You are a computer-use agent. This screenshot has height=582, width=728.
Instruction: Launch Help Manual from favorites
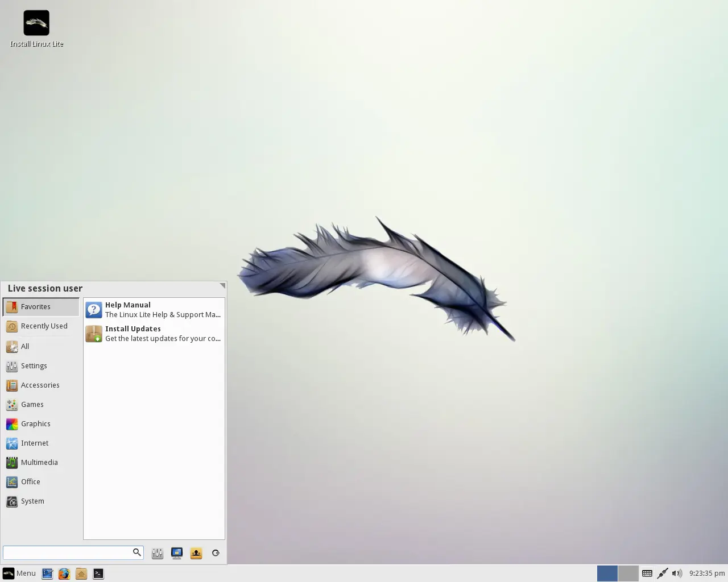pos(154,310)
